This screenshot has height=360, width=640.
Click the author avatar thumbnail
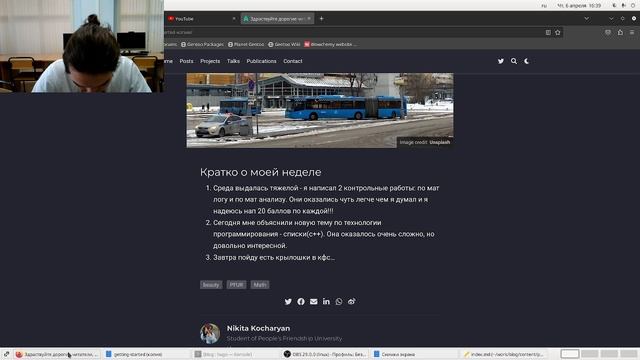pos(210,333)
